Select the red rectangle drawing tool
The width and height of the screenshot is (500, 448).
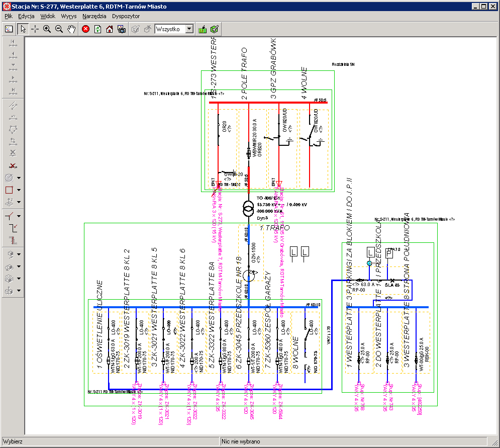pyautogui.click(x=9, y=190)
